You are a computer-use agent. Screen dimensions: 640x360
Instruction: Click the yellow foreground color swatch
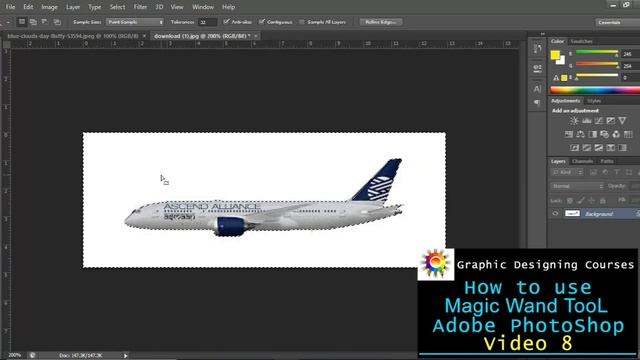click(555, 55)
